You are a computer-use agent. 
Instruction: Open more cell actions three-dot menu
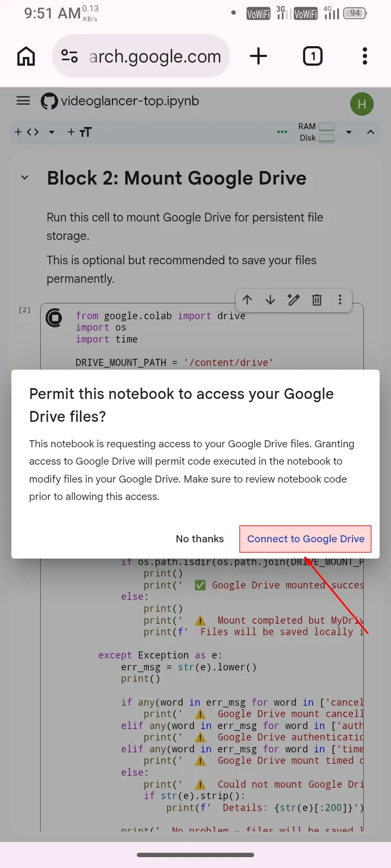pos(340,300)
